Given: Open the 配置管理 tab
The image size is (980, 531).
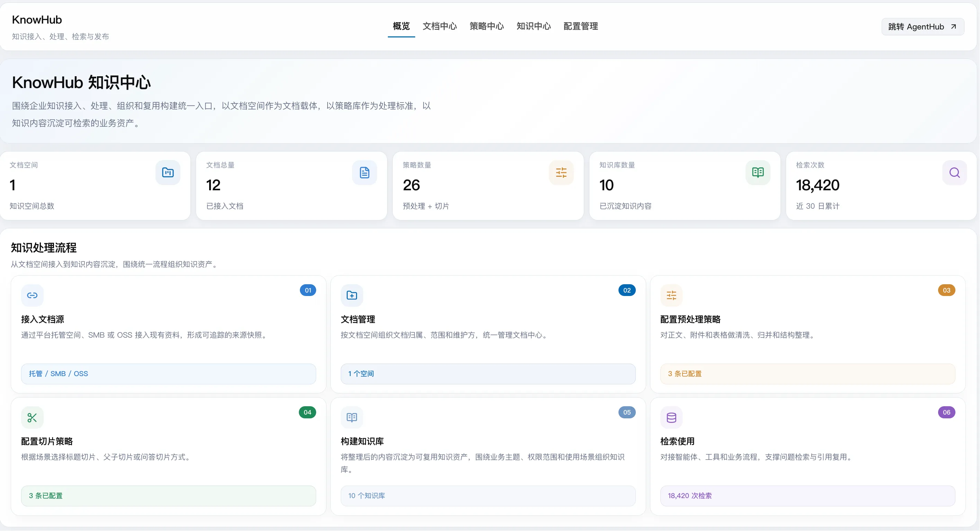Looking at the screenshot, I should pos(580,26).
